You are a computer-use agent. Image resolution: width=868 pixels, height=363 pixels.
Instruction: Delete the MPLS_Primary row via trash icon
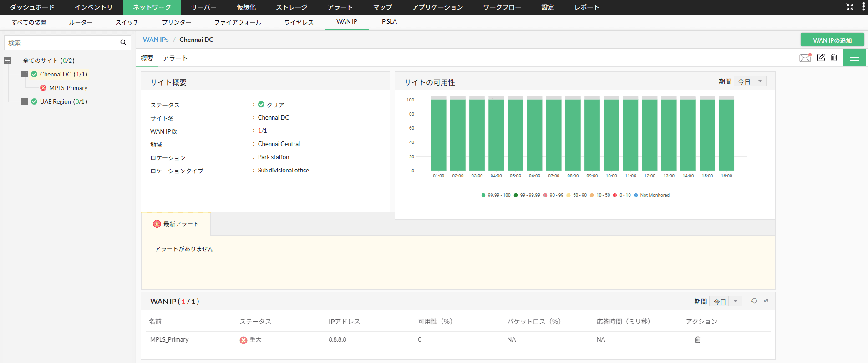click(x=698, y=339)
